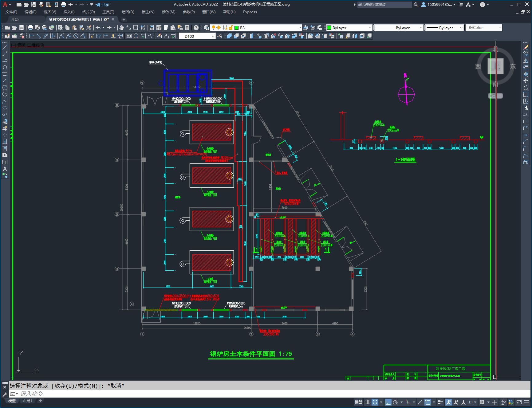Click the Angular dimension tool
This screenshot has width=532, height=408.
pos(83,36)
